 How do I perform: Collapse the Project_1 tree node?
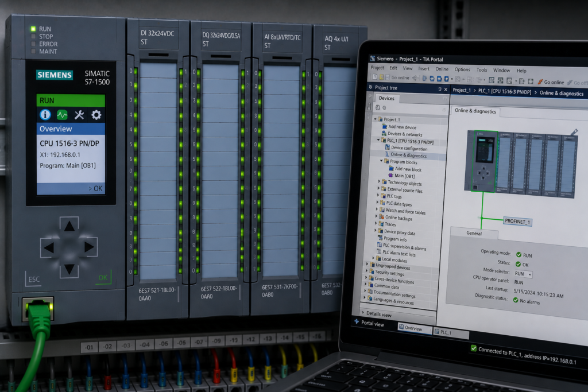[375, 119]
